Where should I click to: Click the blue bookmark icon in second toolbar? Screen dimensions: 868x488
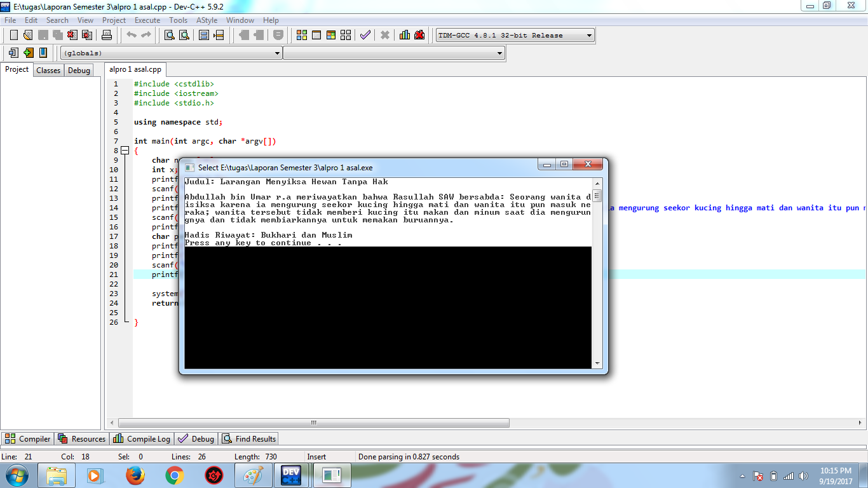click(43, 53)
